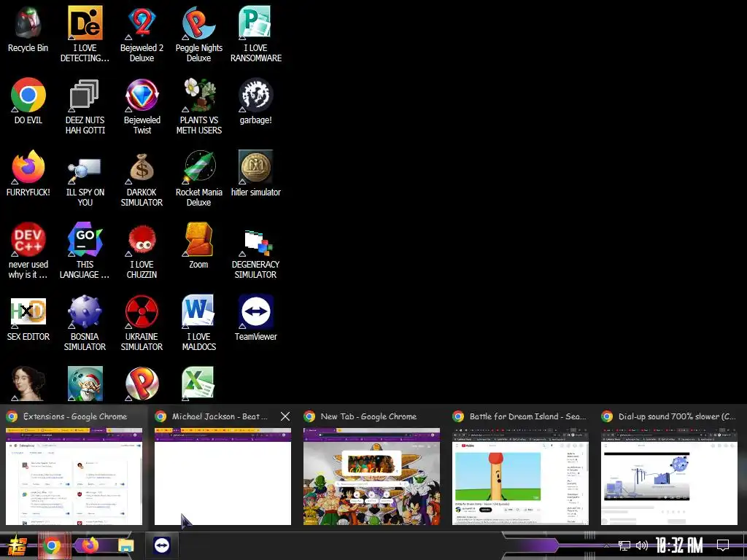
Task: Open the volume speaker tray icon
Action: tap(642, 545)
